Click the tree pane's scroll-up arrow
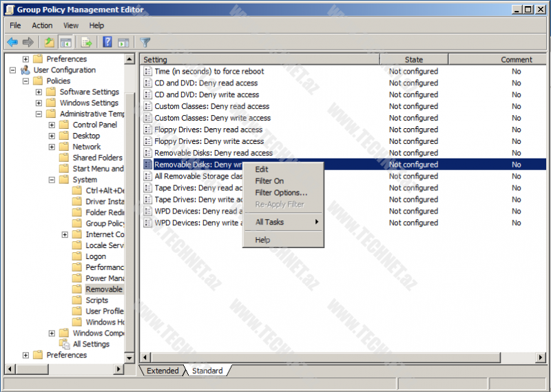 pyautogui.click(x=129, y=59)
